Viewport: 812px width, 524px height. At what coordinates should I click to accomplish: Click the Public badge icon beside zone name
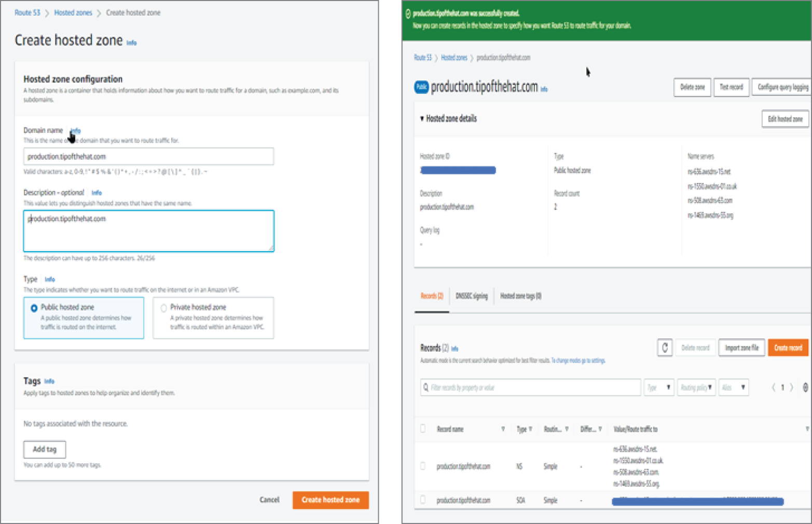(x=421, y=87)
